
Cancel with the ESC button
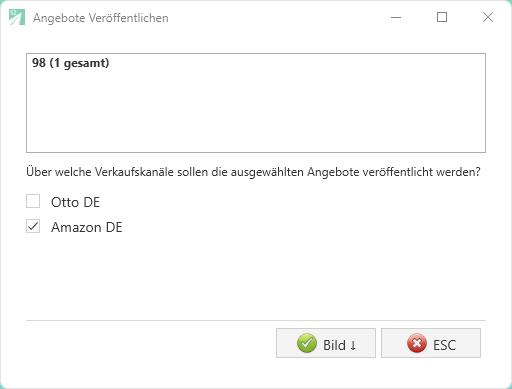431,343
